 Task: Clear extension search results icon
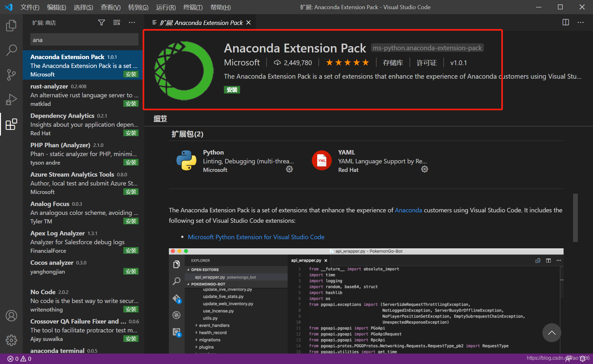(117, 22)
